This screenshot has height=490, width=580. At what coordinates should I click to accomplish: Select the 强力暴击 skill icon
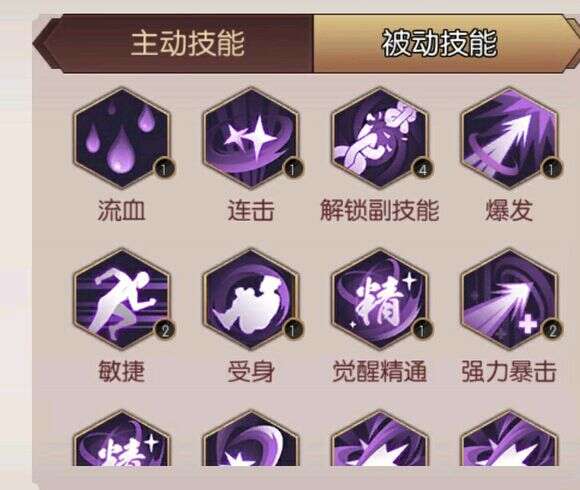click(509, 300)
